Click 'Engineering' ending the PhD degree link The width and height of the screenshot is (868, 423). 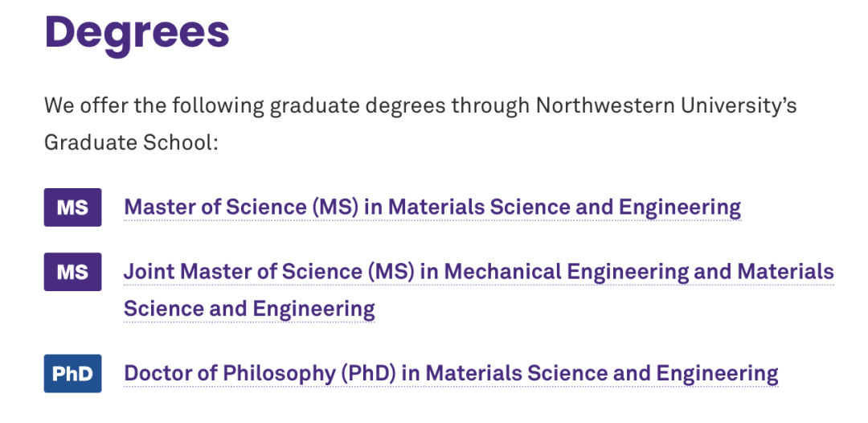pos(718,374)
